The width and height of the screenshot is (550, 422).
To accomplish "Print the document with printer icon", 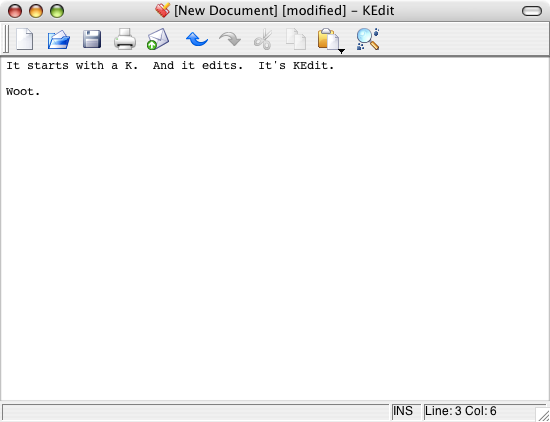I will [125, 39].
